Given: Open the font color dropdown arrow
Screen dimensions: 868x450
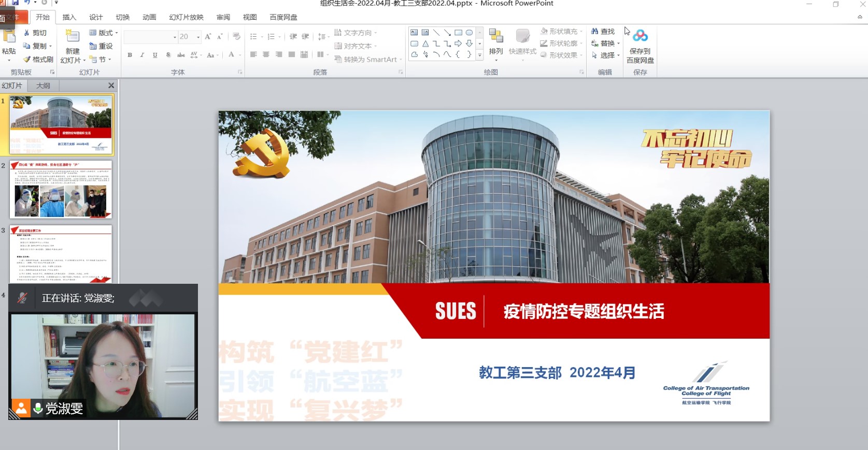Looking at the screenshot, I should pos(239,55).
